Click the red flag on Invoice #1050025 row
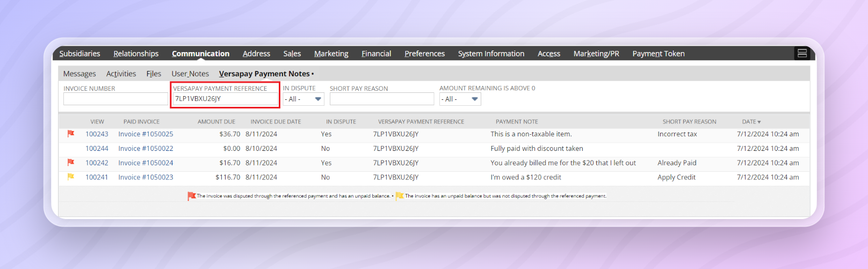Viewport: 868px width, 269px height. coord(71,134)
